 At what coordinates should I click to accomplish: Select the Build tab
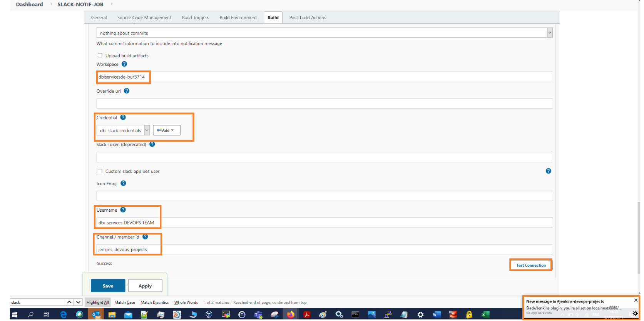(x=273, y=18)
